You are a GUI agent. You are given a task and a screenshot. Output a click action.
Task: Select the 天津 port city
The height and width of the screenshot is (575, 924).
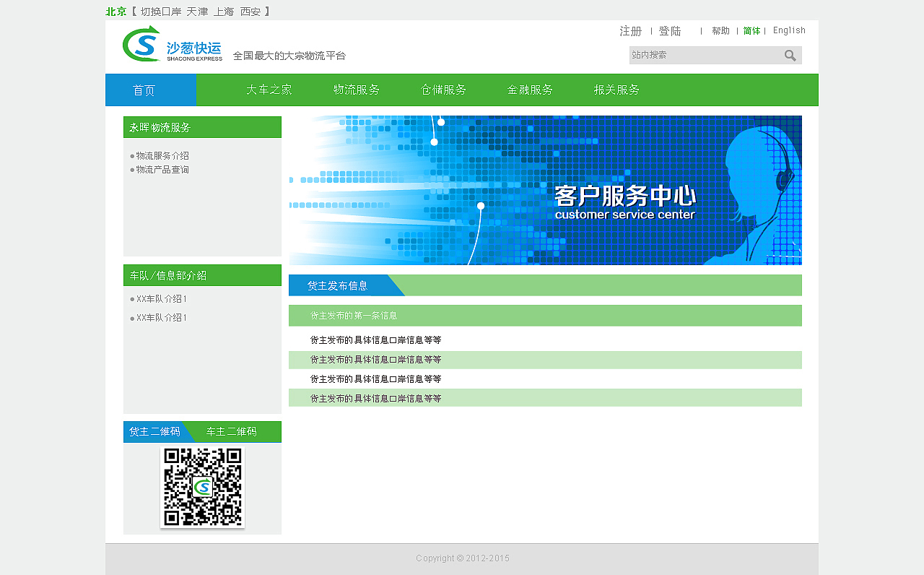coord(197,12)
